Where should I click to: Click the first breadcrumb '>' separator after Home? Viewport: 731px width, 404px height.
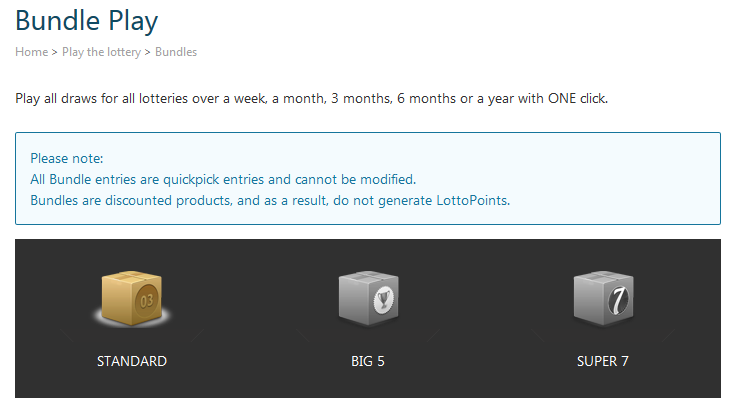pyautogui.click(x=54, y=52)
